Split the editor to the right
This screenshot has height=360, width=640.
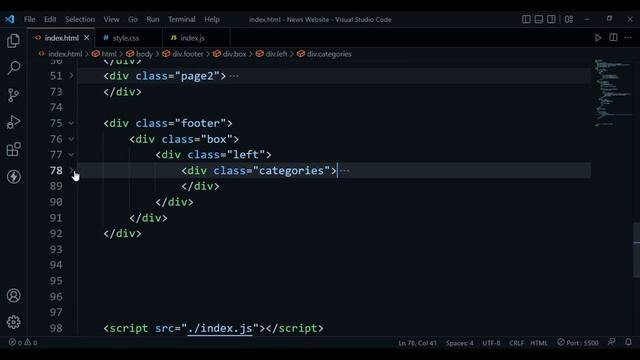(x=613, y=38)
